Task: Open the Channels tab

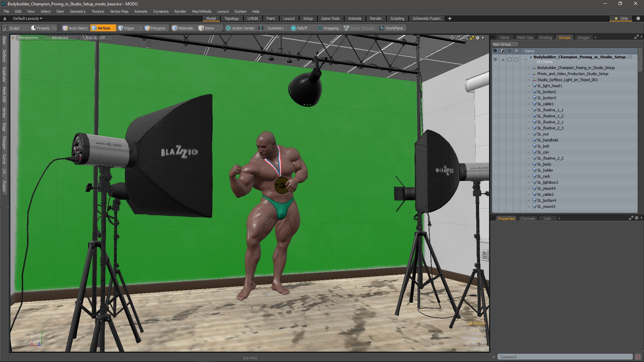Action: (527, 219)
